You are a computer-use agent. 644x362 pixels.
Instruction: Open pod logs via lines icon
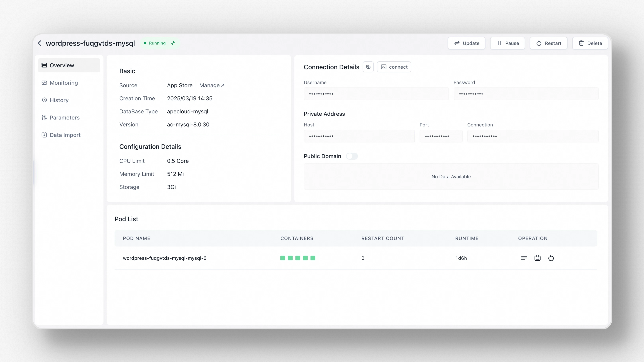(524, 258)
